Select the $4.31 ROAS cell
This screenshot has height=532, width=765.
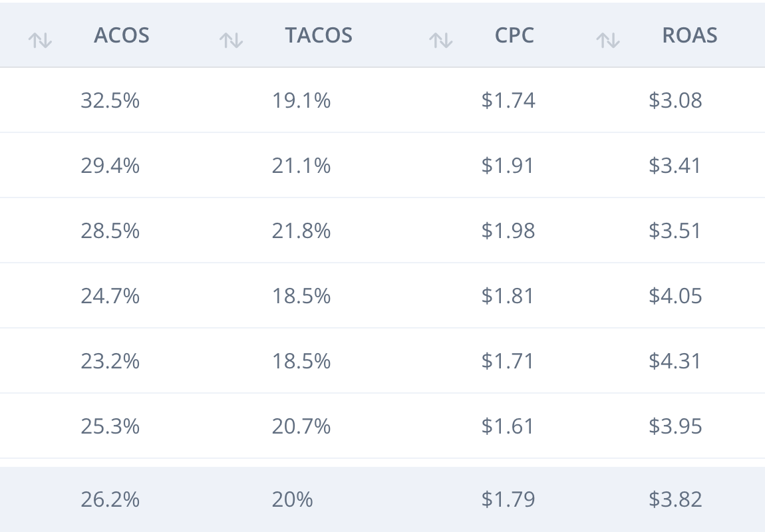(675, 361)
